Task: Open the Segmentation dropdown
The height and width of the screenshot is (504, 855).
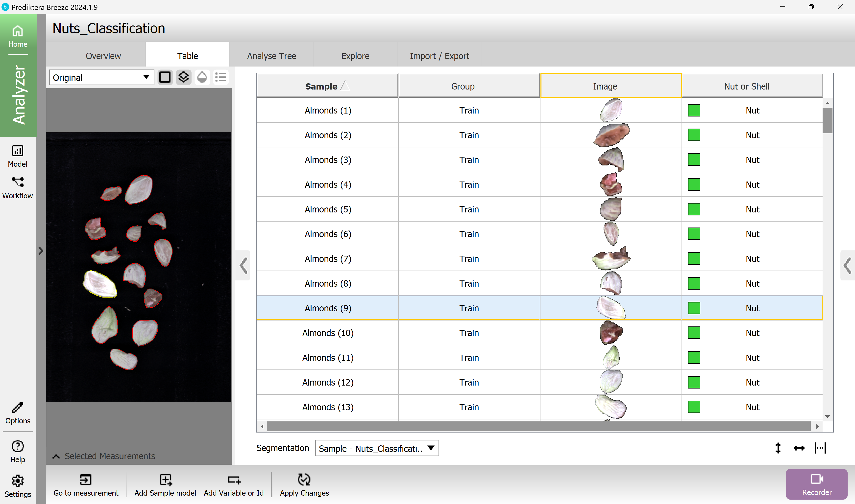Action: click(x=377, y=448)
